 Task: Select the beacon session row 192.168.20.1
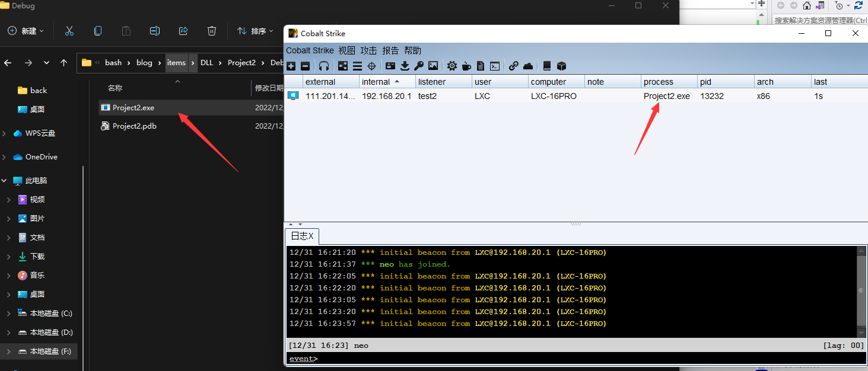tap(576, 95)
